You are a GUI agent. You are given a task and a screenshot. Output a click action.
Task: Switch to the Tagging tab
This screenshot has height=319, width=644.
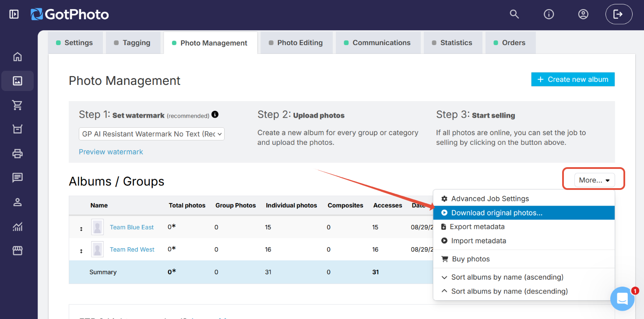pyautogui.click(x=133, y=43)
